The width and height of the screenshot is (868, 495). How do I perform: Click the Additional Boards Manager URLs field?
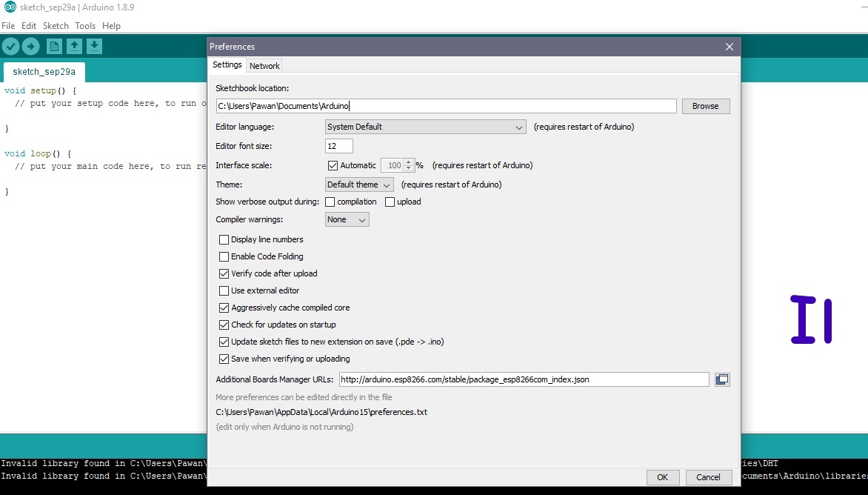click(524, 380)
